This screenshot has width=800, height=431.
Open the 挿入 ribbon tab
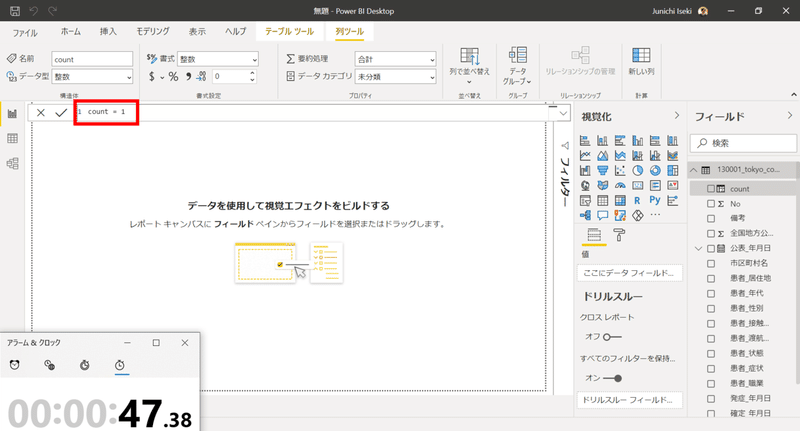tap(108, 32)
